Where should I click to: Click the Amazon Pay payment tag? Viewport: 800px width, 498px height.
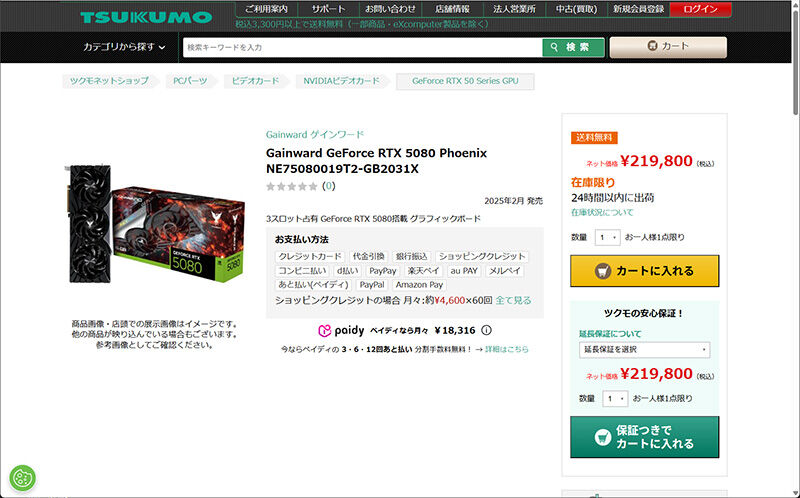[419, 285]
